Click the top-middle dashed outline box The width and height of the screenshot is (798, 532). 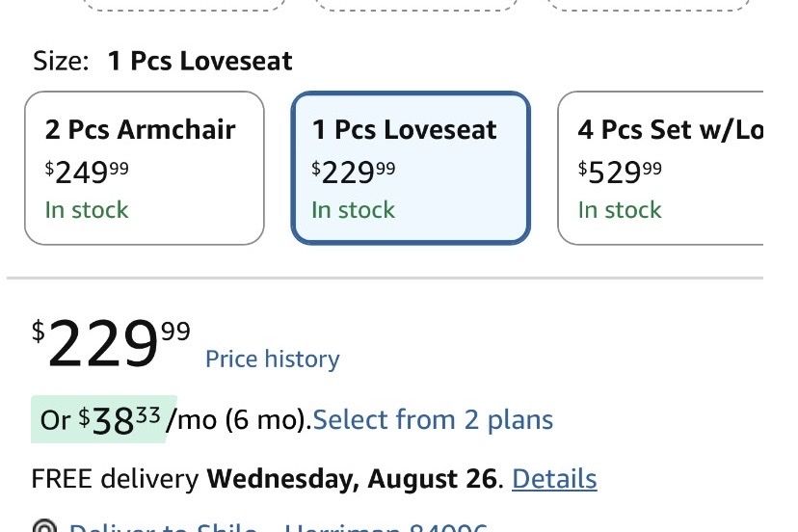pyautogui.click(x=416, y=5)
